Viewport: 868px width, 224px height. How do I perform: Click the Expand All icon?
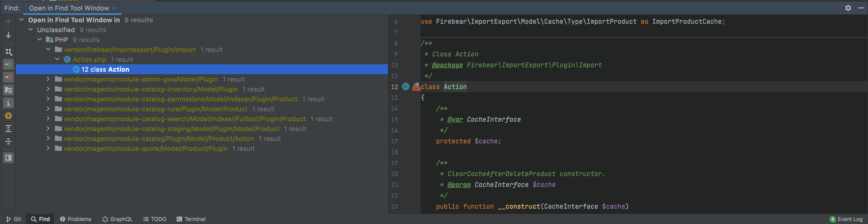tap(8, 129)
